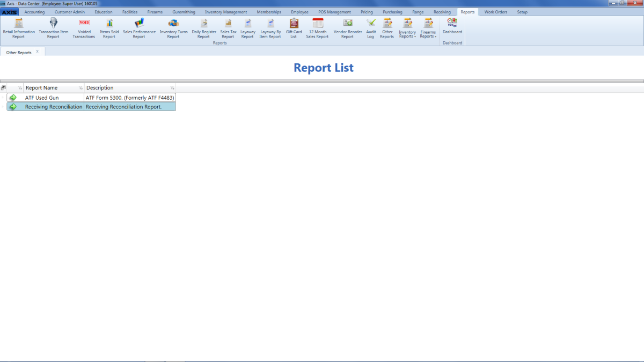Viewport: 644px width, 362px height.
Task: Click the 'ATF Form 5300. (Formerly ATF F4483)' description
Action: [130, 98]
